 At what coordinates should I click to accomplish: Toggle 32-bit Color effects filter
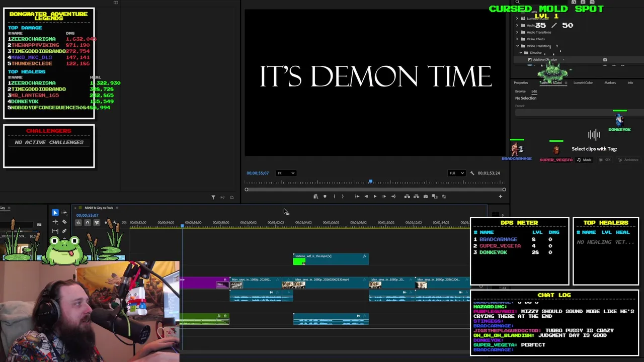tap(583, 2)
